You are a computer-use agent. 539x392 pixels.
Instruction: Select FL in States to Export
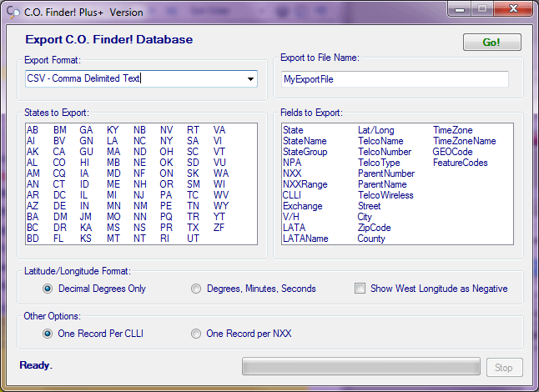click(x=58, y=239)
